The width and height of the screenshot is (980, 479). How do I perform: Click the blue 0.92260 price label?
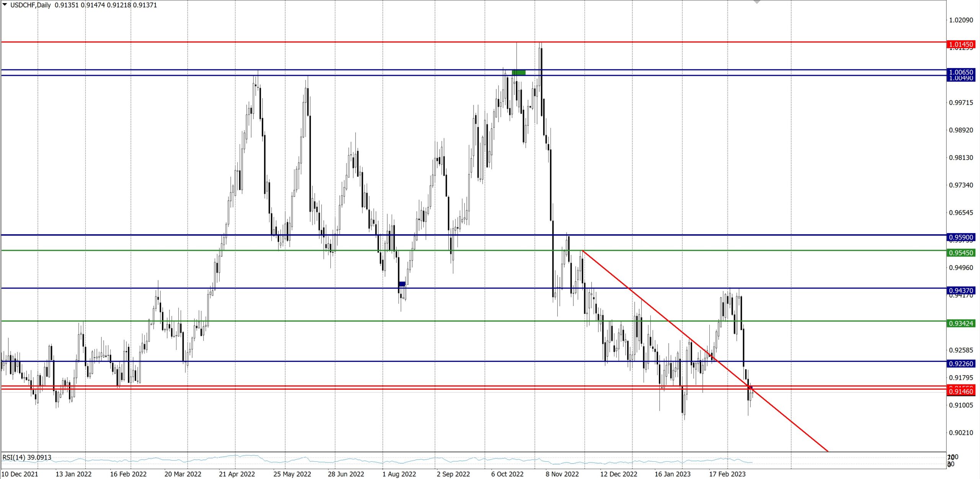(961, 363)
